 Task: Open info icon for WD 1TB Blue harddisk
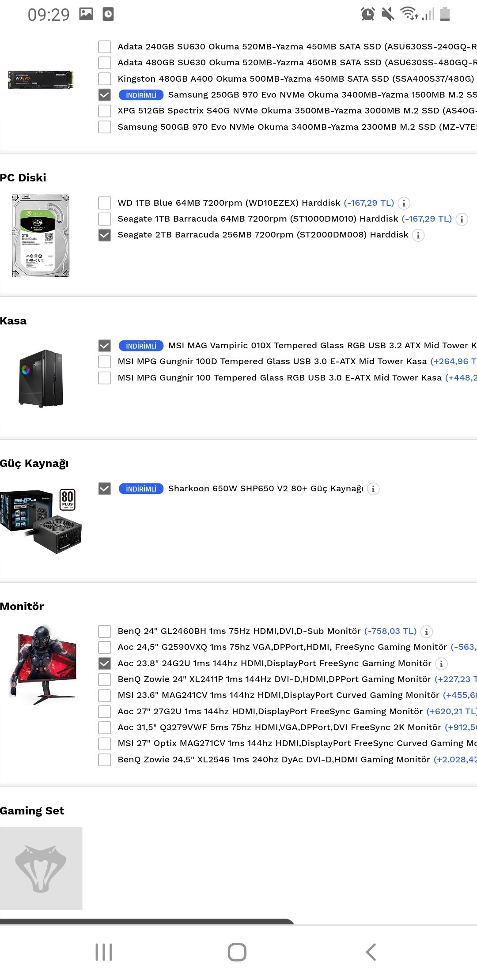pyautogui.click(x=404, y=203)
